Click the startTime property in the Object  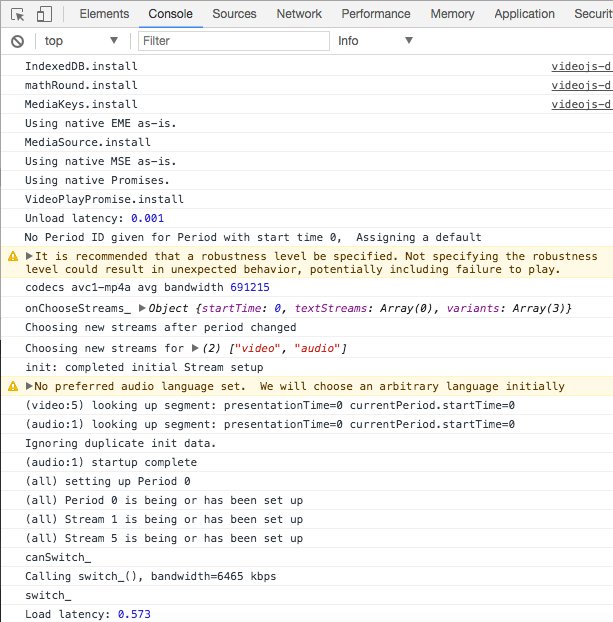(232, 308)
